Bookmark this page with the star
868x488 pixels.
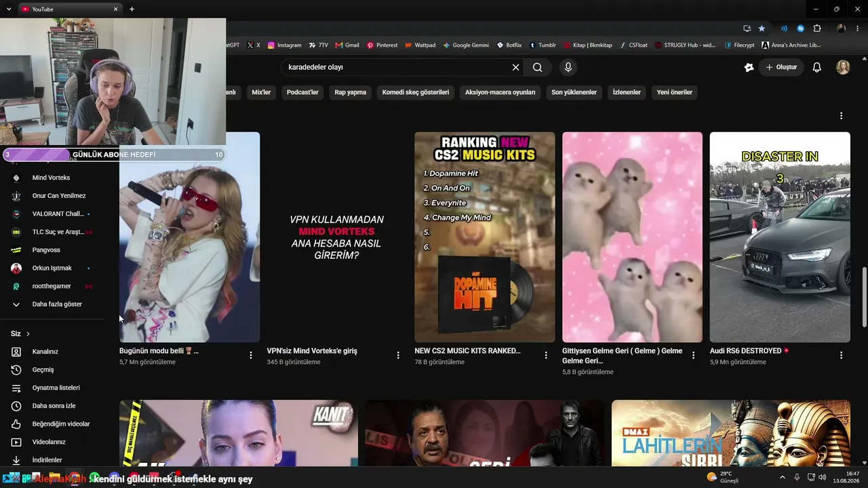point(762,28)
